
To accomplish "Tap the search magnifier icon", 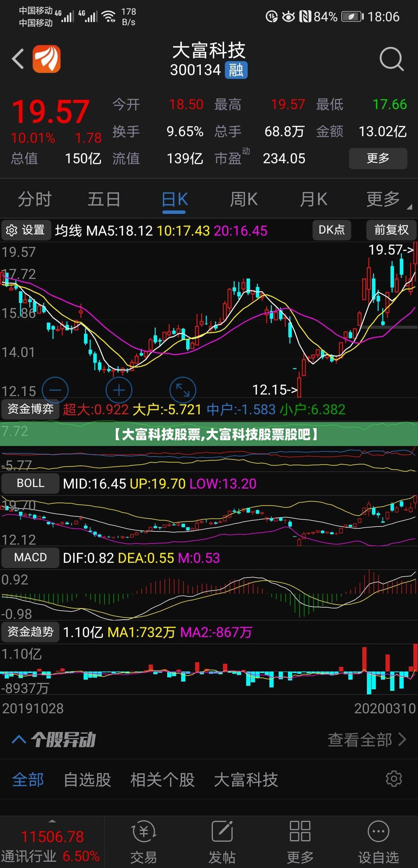I will click(x=392, y=59).
